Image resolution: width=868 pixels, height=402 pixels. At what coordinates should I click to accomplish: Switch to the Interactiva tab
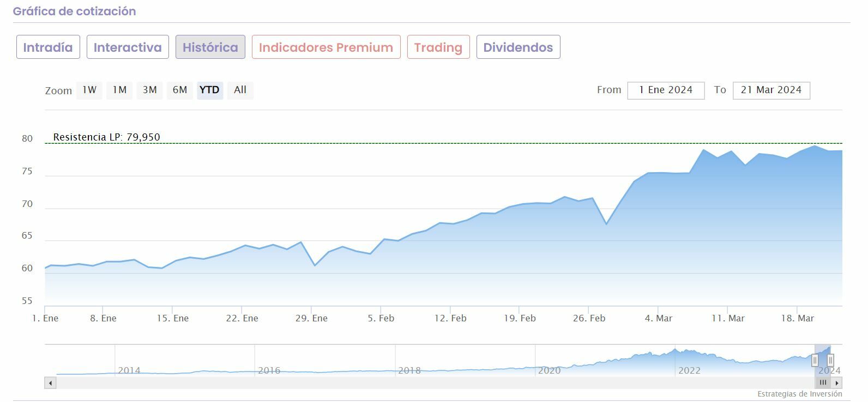tap(128, 47)
